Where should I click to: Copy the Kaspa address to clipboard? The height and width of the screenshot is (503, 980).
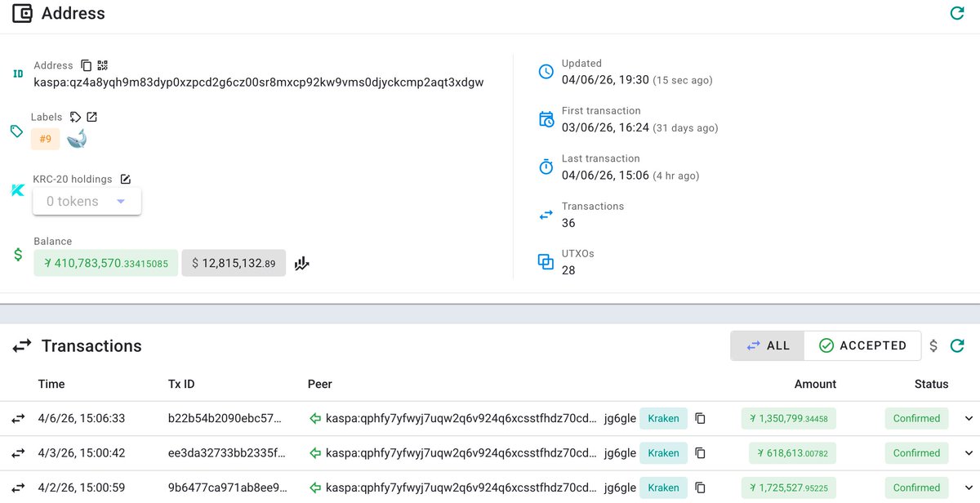[87, 65]
